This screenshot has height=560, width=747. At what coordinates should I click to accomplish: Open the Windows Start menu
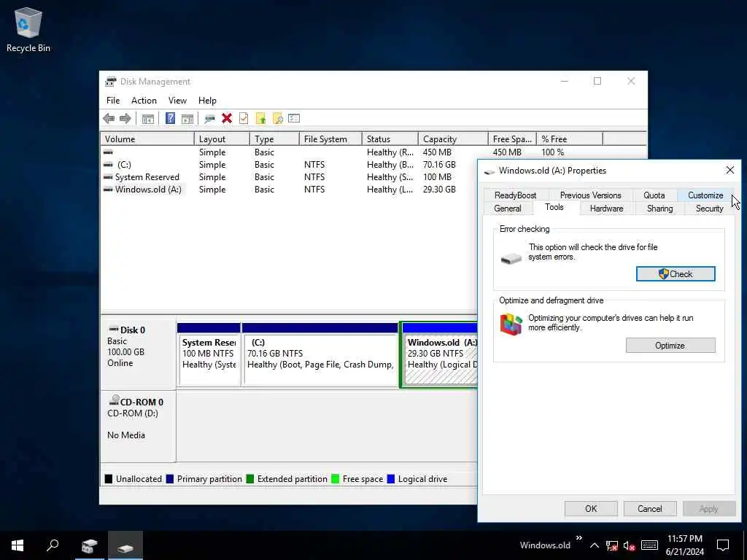pos(18,545)
